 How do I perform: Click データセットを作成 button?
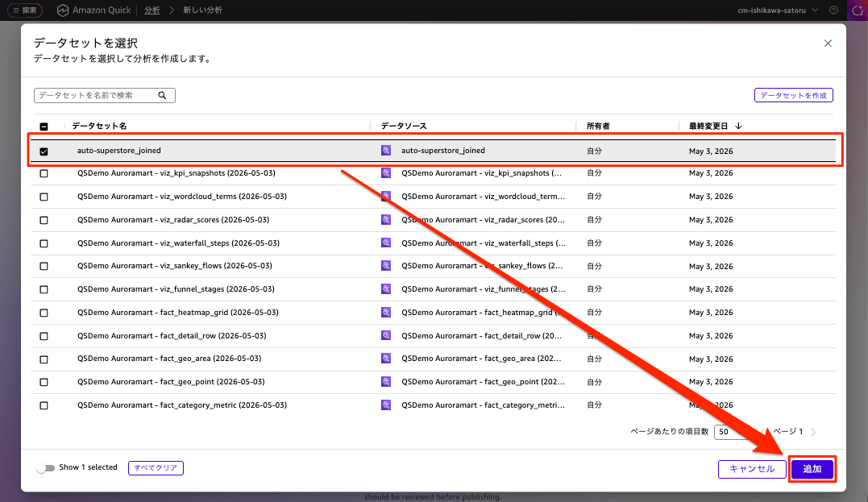(793, 95)
